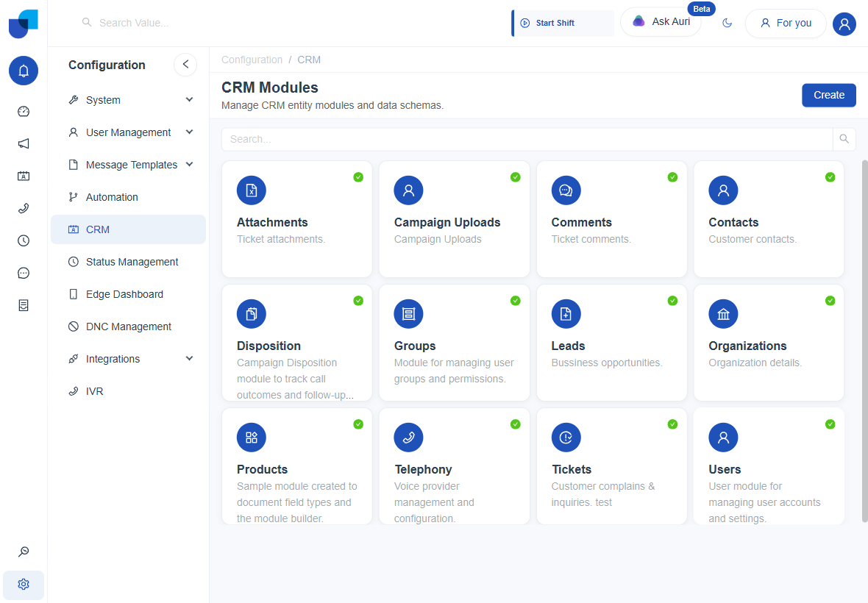Screen dimensions: 868x603
Task: Toggle the Campaign Uploads green status check
Action: [x=516, y=177]
